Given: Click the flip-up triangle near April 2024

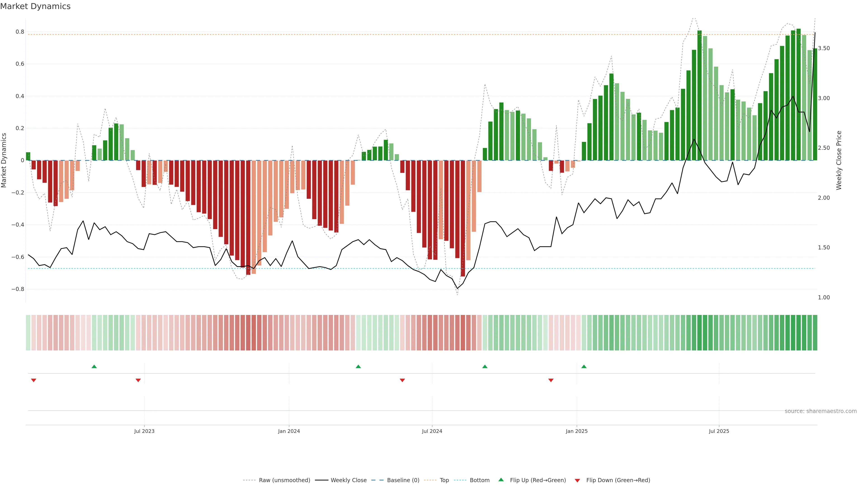Looking at the screenshot, I should (358, 366).
